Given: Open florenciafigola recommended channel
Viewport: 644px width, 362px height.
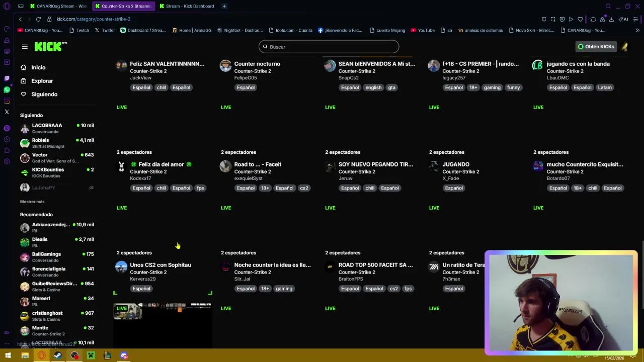Looking at the screenshot, I should tap(57, 271).
